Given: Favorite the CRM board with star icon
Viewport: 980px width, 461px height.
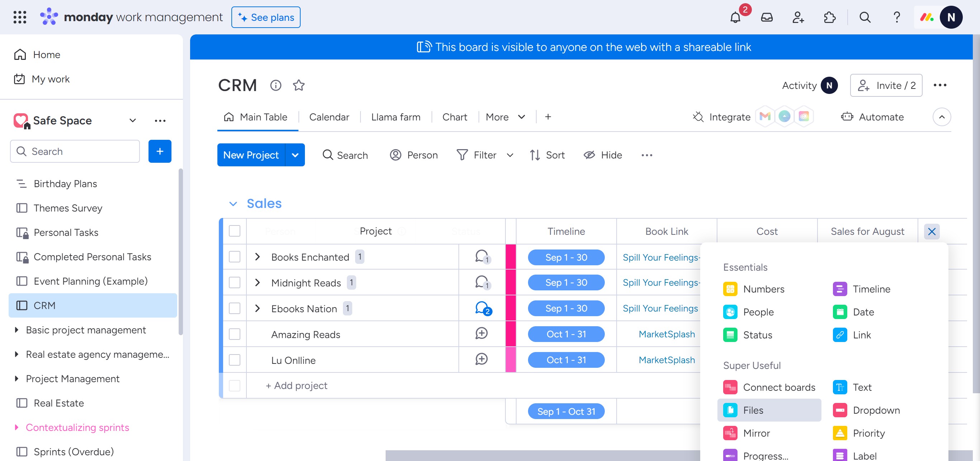Looking at the screenshot, I should [299, 85].
